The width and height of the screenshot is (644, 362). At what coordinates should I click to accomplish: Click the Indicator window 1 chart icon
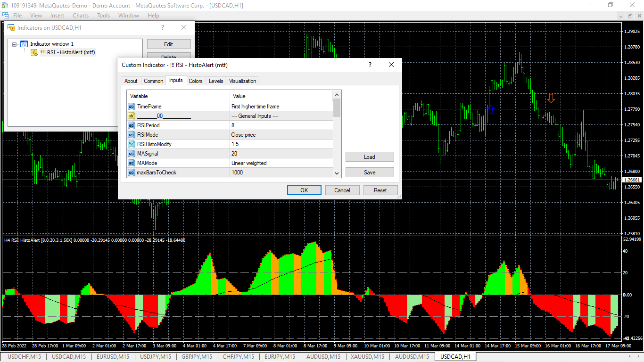pyautogui.click(x=24, y=44)
